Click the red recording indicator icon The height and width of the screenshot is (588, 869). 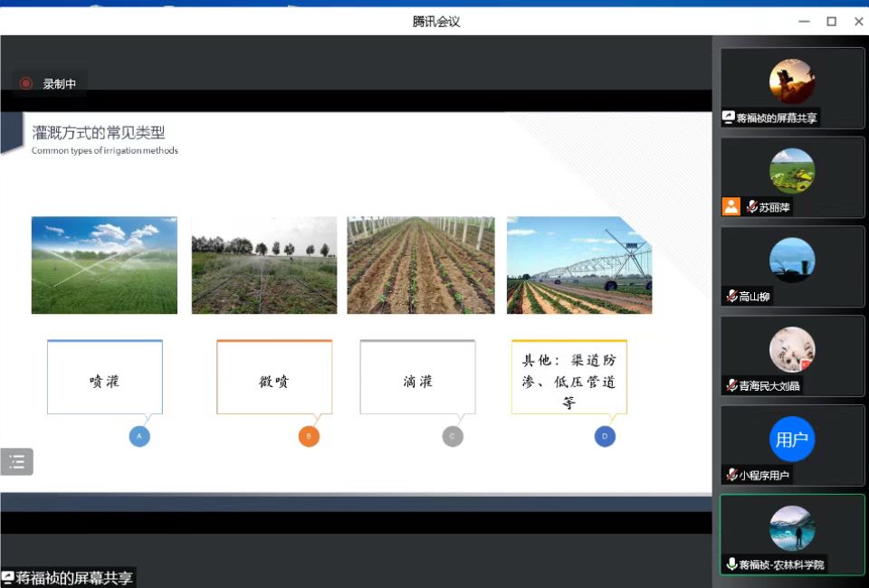pos(25,83)
